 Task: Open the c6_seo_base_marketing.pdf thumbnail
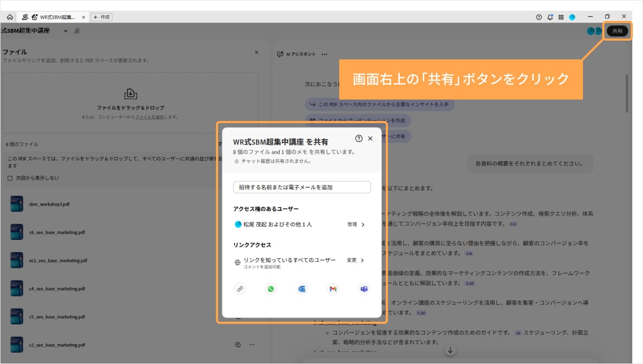point(17,232)
